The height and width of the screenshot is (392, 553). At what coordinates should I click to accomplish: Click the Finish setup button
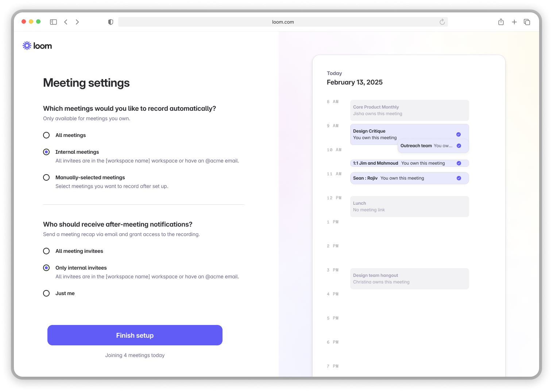(135, 335)
